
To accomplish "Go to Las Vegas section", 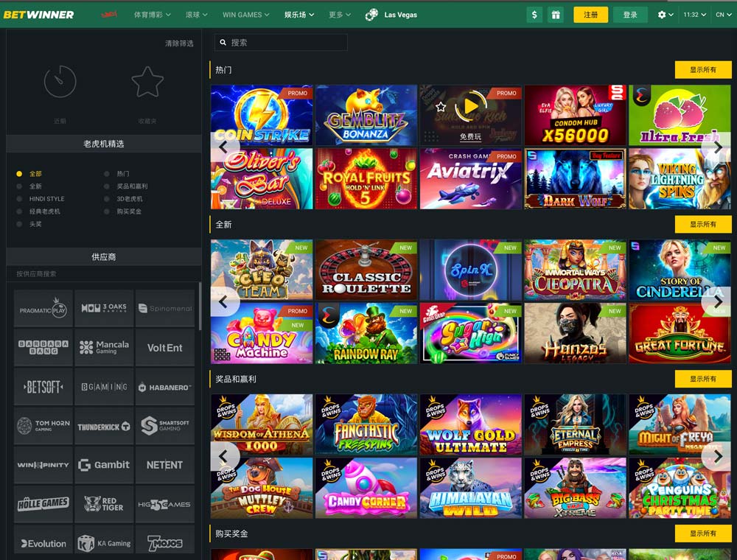I will click(x=391, y=15).
